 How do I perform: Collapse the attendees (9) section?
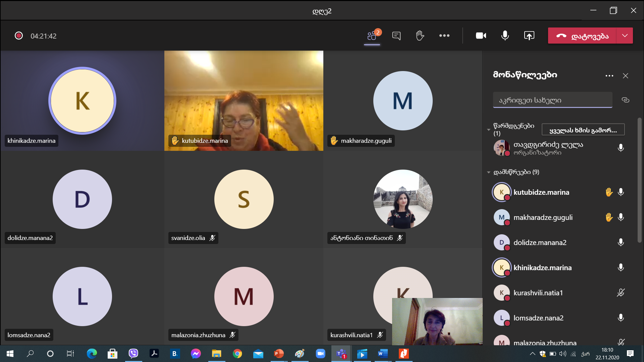489,172
